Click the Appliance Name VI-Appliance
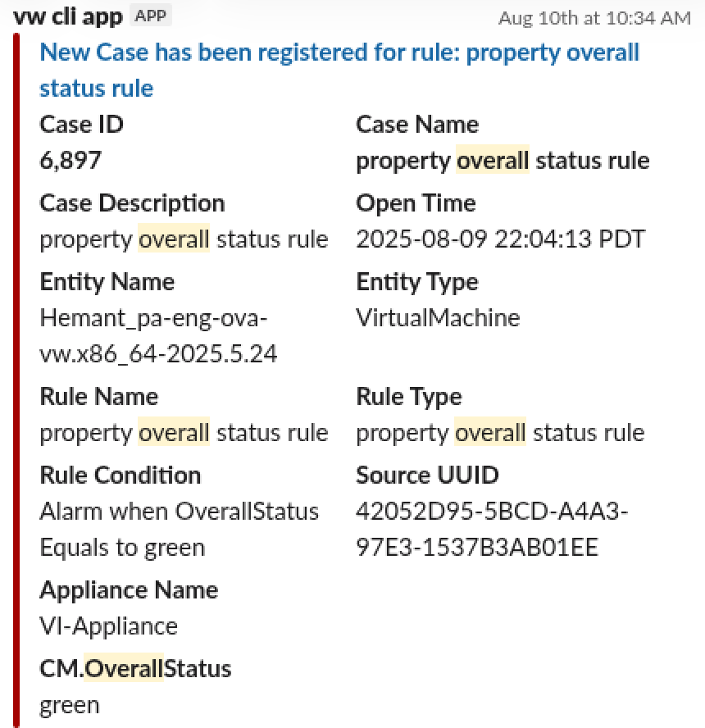This screenshot has height=728, width=705. (x=107, y=626)
